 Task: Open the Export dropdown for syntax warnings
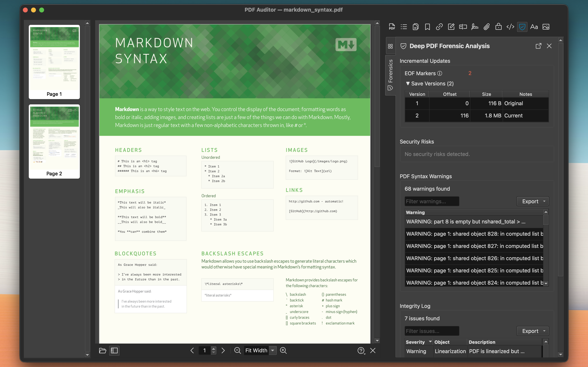[533, 201]
